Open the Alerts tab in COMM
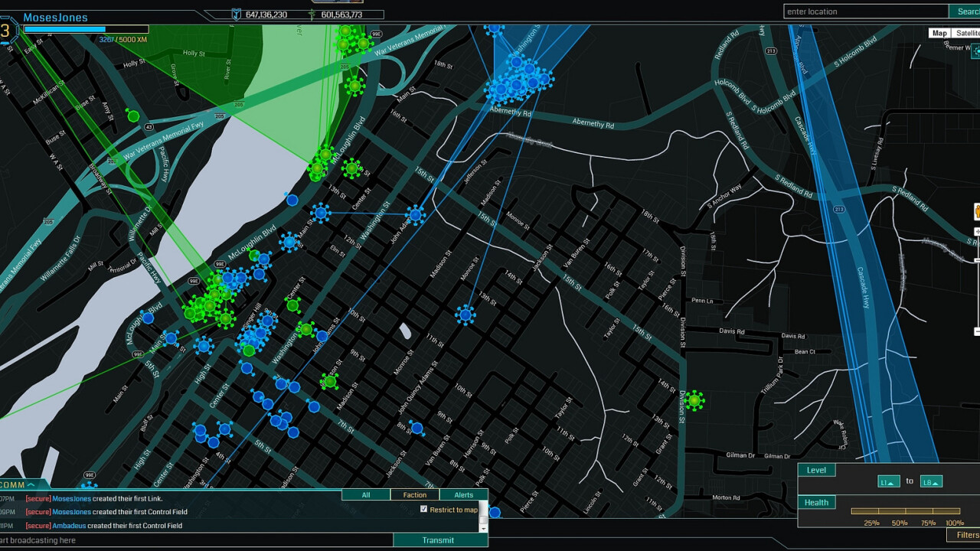This screenshot has width=980, height=551. pos(463,495)
